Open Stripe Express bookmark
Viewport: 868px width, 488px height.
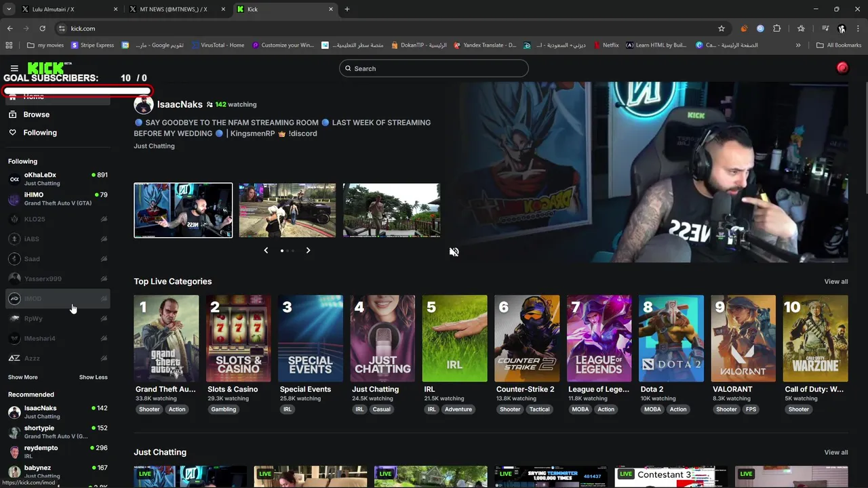coord(92,45)
